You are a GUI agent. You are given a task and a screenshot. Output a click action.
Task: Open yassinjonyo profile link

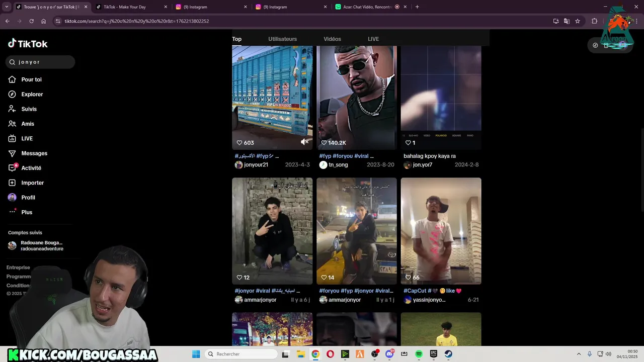429,300
